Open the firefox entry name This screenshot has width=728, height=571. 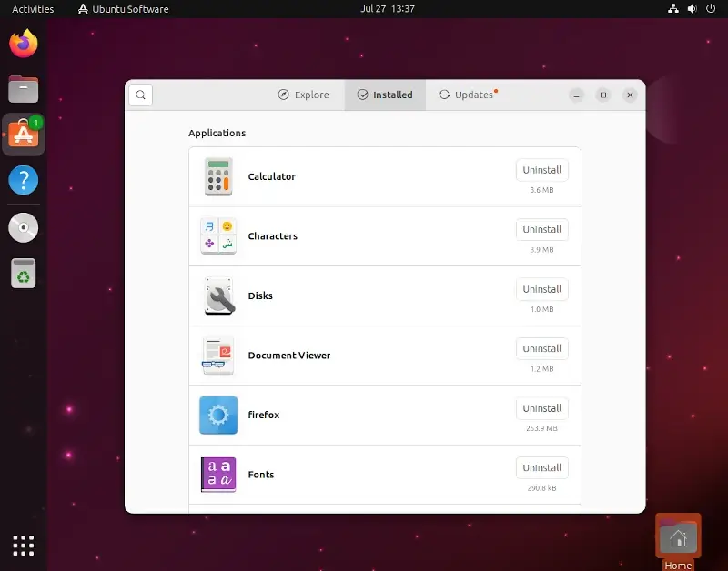pos(264,415)
